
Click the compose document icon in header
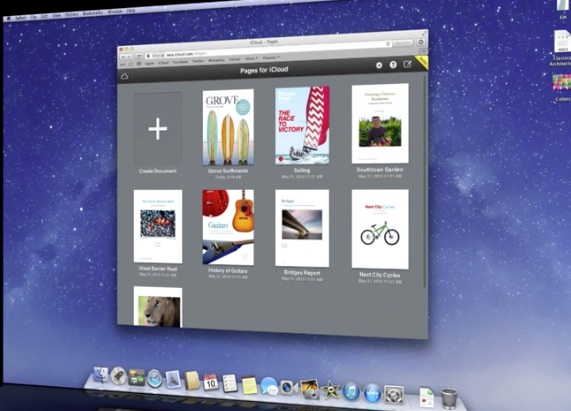(x=407, y=64)
